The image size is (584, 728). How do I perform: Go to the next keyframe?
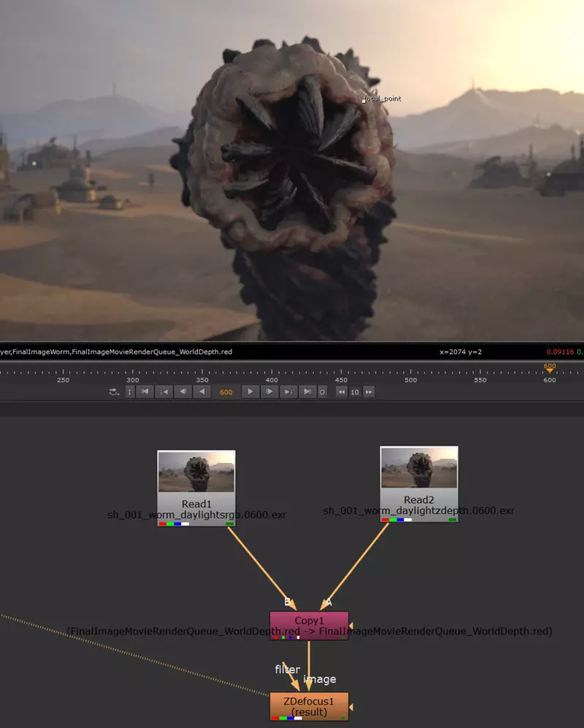point(288,392)
